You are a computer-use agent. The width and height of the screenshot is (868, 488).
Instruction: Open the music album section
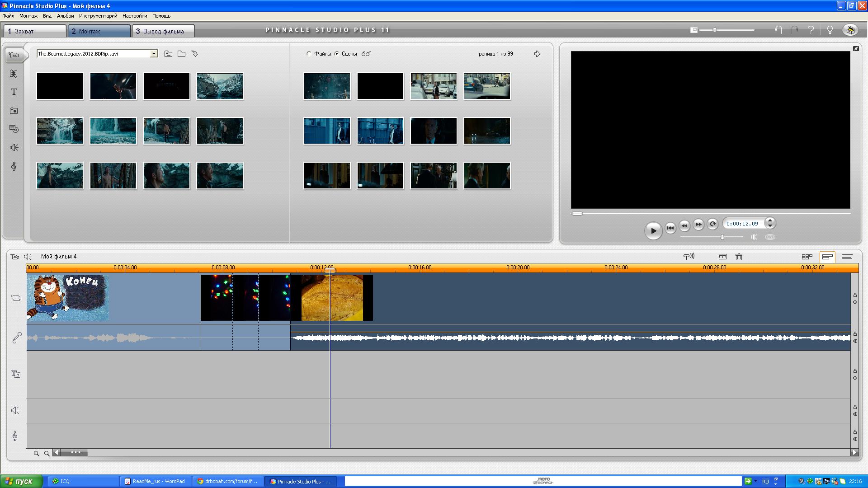click(14, 166)
